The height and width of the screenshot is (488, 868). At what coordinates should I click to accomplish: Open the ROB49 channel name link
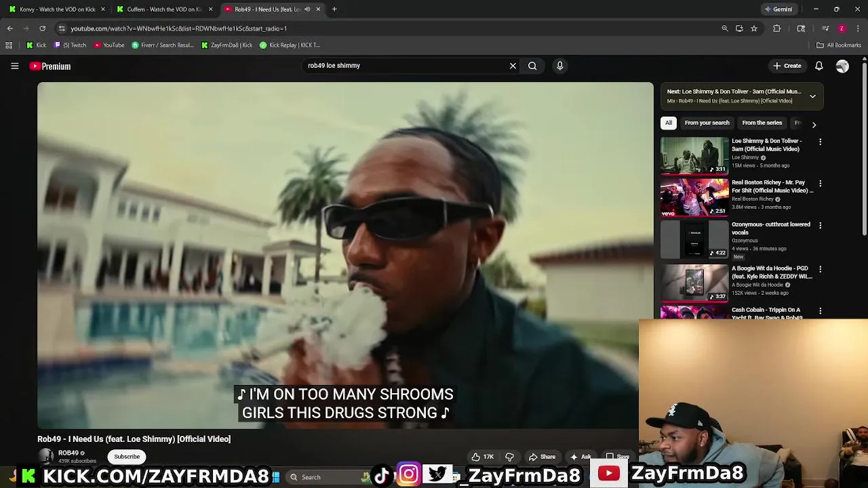pos(68,453)
